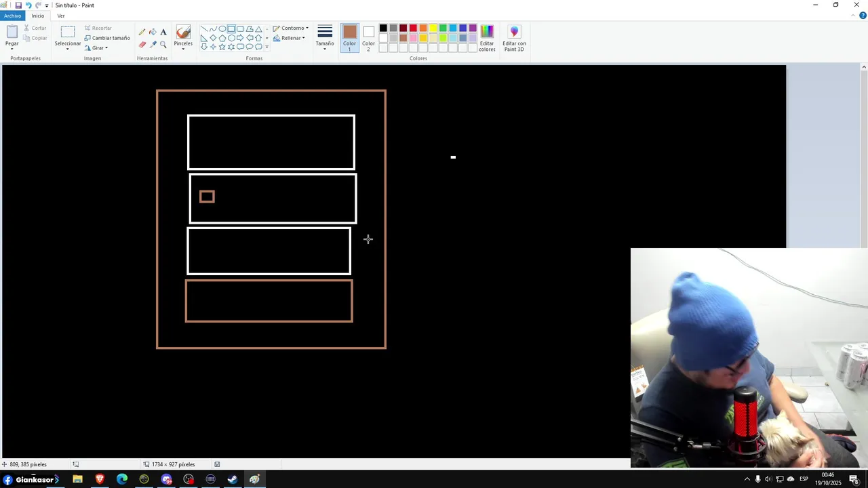
Task: Pick the green color swatch
Action: pyautogui.click(x=443, y=28)
